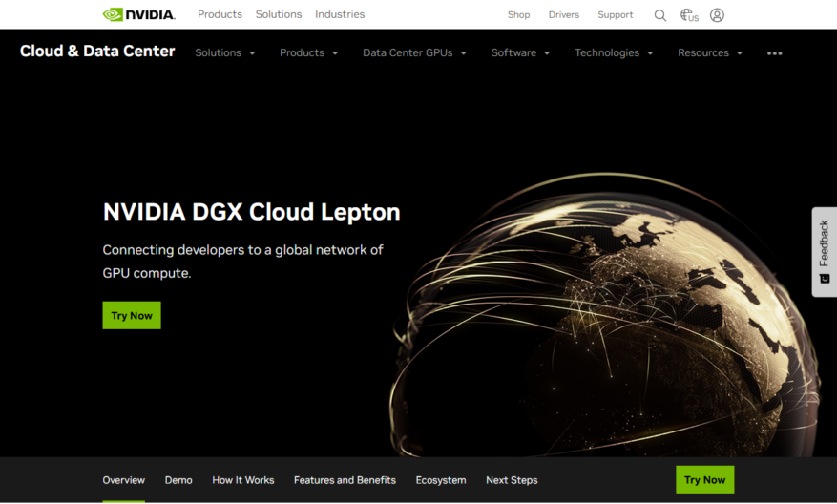Click the hero Try Now button

132,316
